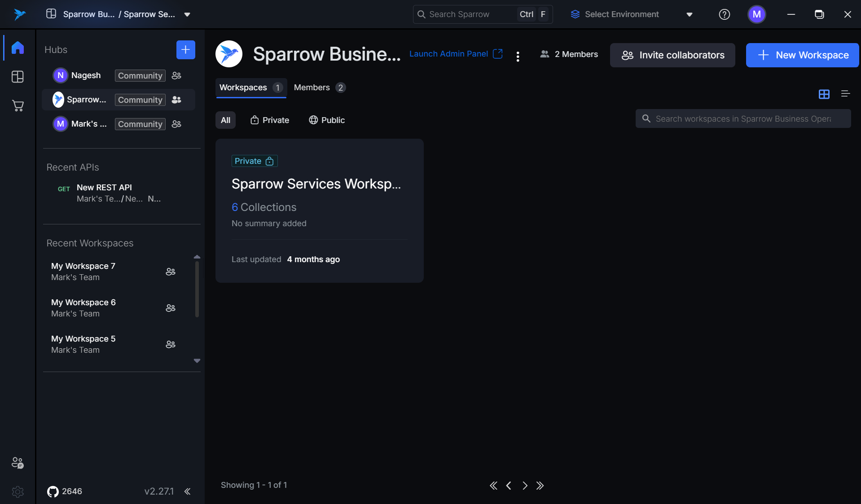861x504 pixels.
Task: Click Launch Admin Panel link
Action: [456, 54]
